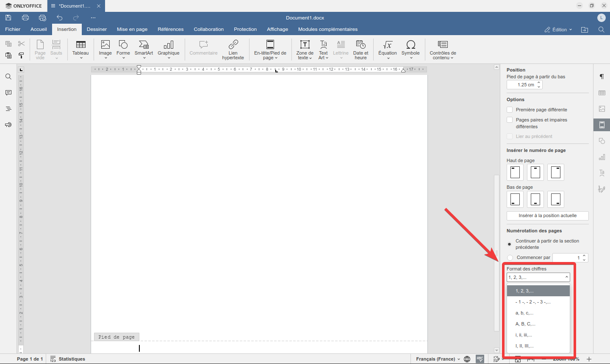Open the comments panel in left sidebar
Viewport: 610px width, 364px height.
coord(8,93)
